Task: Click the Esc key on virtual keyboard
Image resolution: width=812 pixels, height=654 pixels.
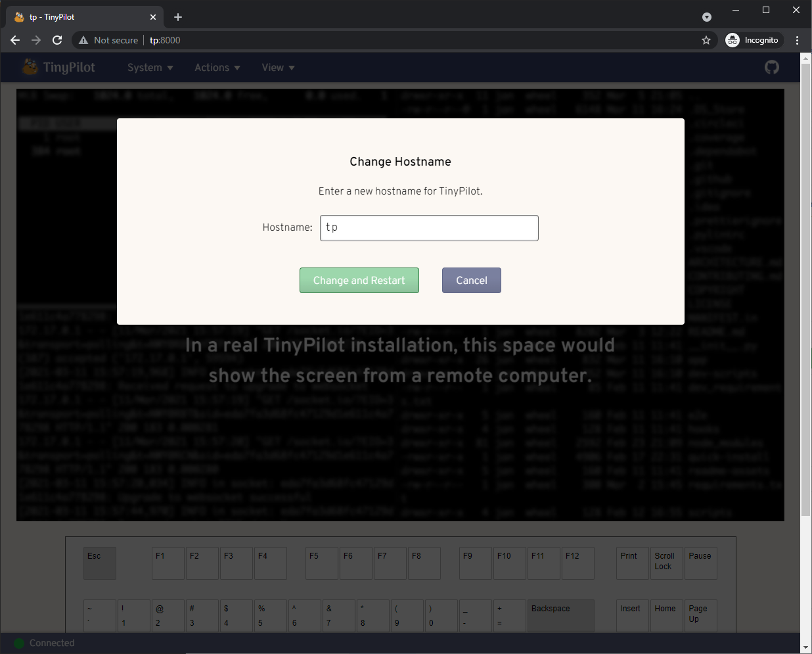Action: 100,563
